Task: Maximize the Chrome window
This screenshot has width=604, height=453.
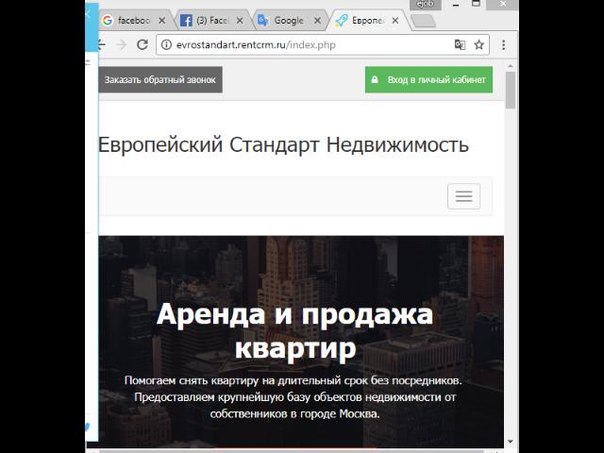Action: pos(476,4)
